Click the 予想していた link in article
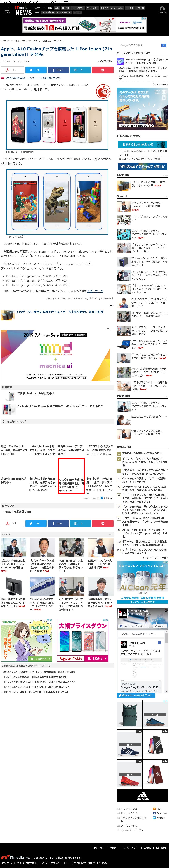The image size is (169, 868). point(95,291)
